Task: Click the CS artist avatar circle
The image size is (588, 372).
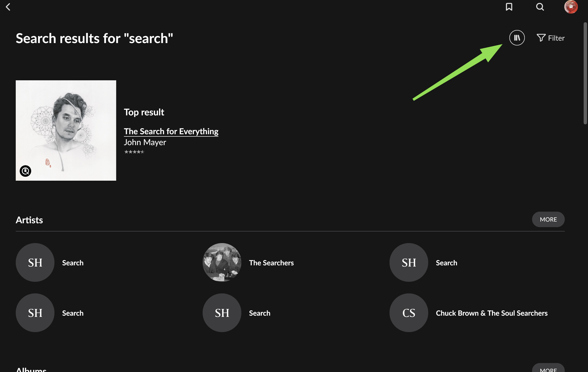Action: pos(409,313)
